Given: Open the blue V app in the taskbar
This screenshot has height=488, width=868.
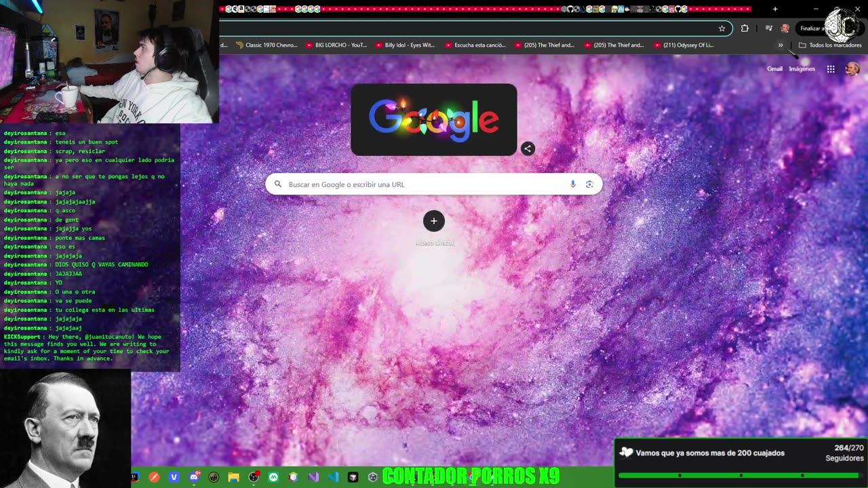Looking at the screenshot, I should click(x=174, y=477).
